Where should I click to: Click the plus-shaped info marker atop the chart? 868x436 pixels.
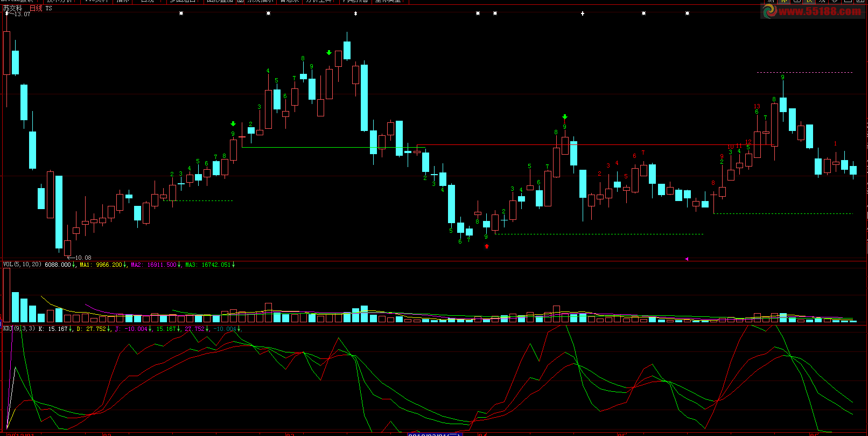pyautogui.click(x=583, y=13)
